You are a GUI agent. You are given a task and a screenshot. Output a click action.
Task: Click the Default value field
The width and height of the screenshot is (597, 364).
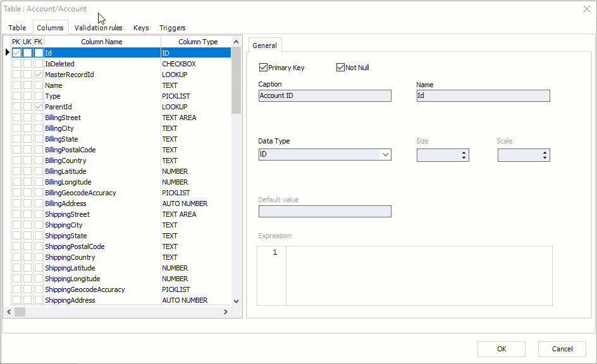coord(325,212)
